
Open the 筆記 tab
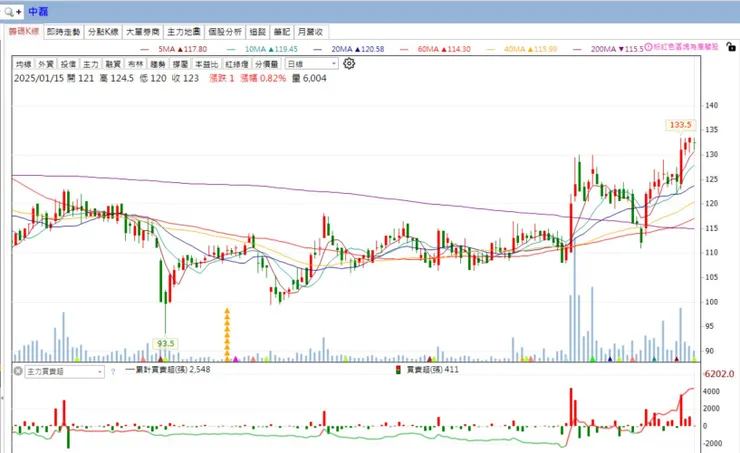282,32
